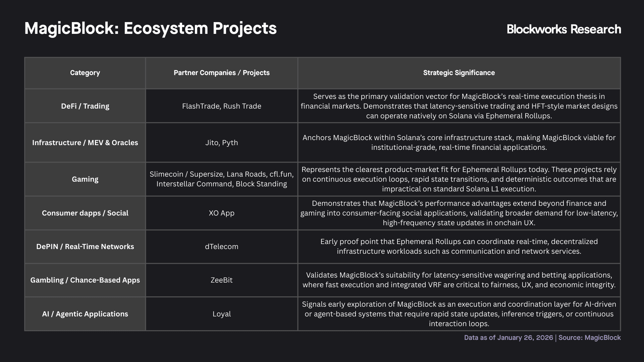The image size is (644, 362).
Task: Select the Gambling / Chance-Based Apps cell
Action: [85, 280]
